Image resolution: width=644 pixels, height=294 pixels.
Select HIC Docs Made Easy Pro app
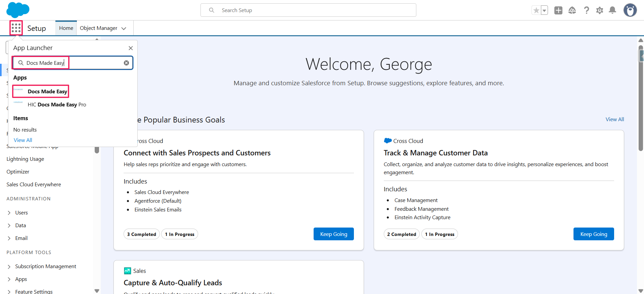tap(57, 105)
